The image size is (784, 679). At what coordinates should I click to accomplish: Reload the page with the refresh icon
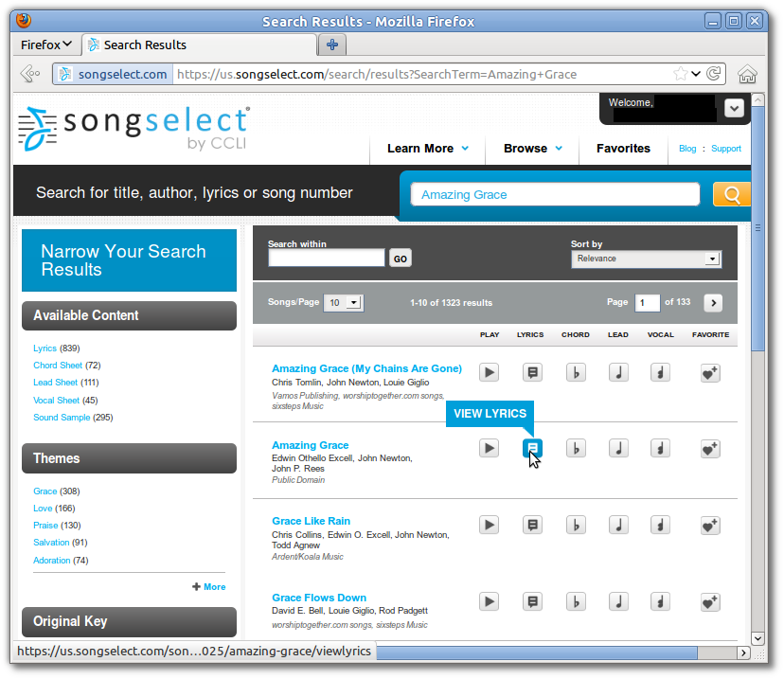click(714, 74)
